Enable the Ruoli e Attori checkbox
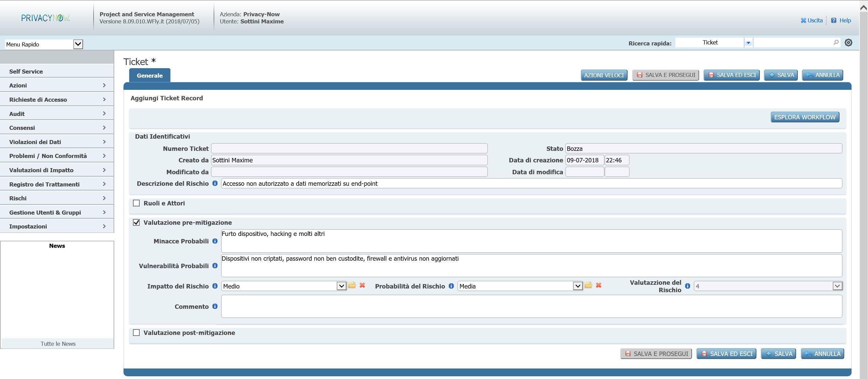 136,203
